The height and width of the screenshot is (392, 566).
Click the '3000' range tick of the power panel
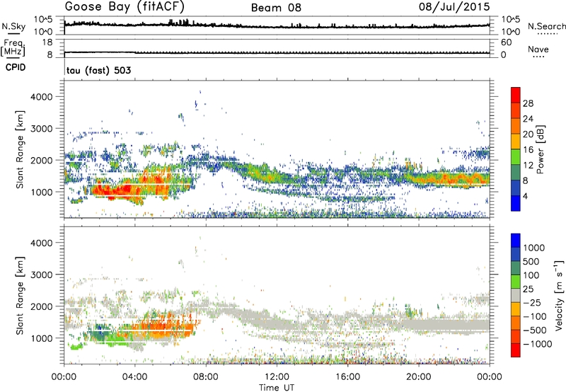click(41, 129)
